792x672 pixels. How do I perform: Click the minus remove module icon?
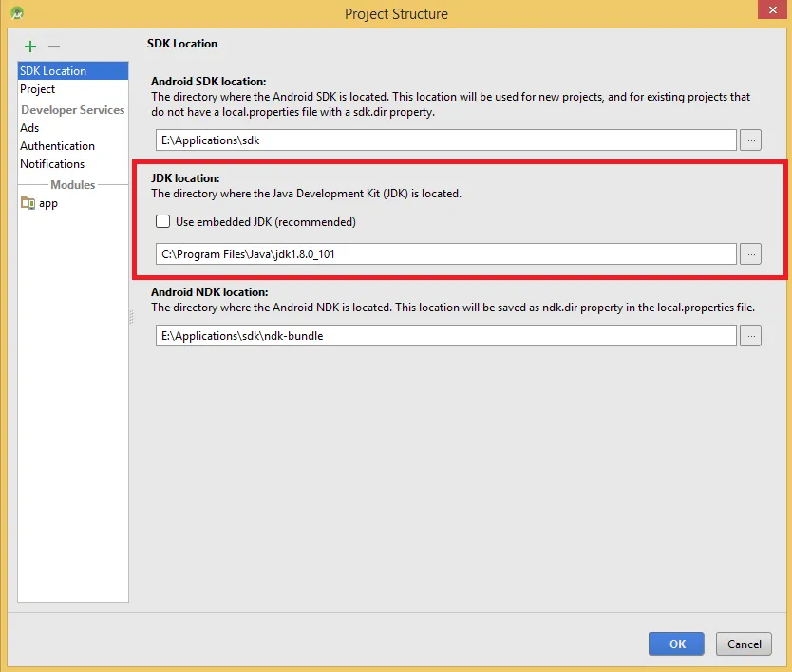click(x=54, y=47)
